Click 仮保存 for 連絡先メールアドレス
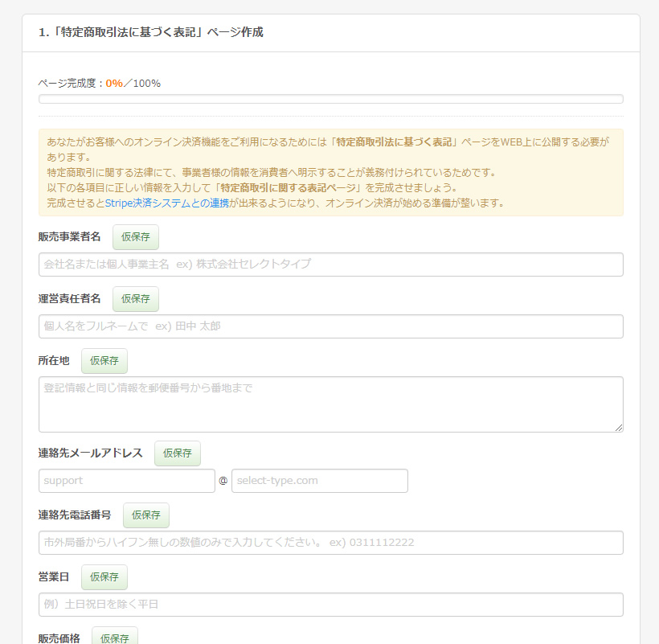 point(177,453)
